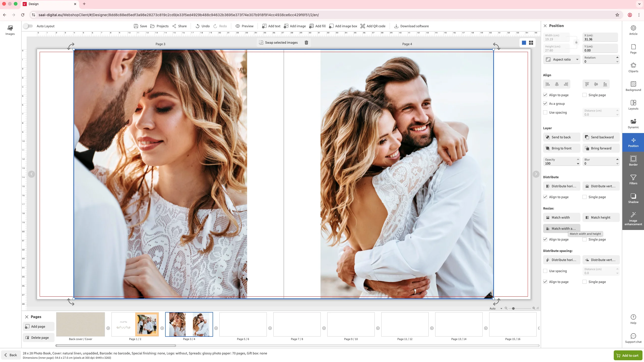Click Preview in the top toolbar

tap(244, 26)
